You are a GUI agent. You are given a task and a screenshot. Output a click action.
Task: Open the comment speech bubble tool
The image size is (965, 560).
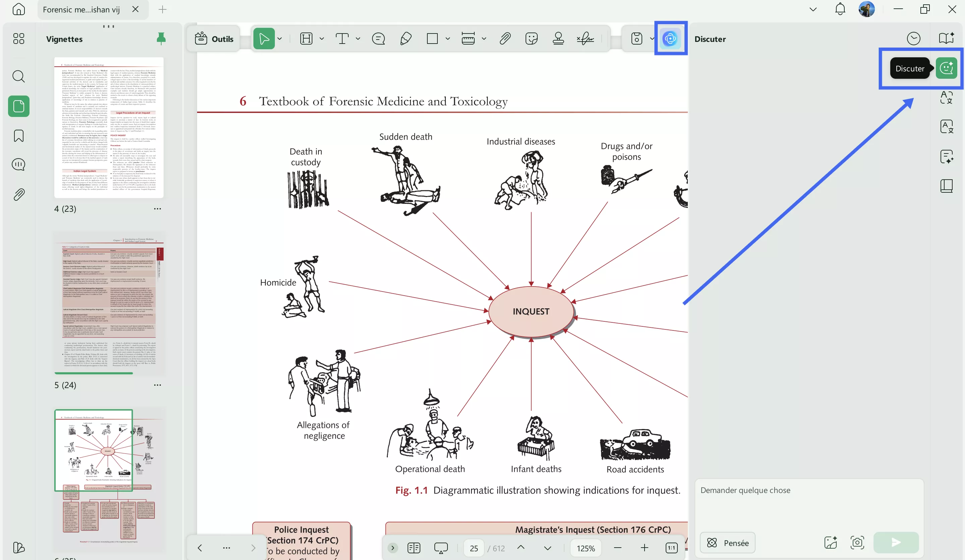[378, 39]
